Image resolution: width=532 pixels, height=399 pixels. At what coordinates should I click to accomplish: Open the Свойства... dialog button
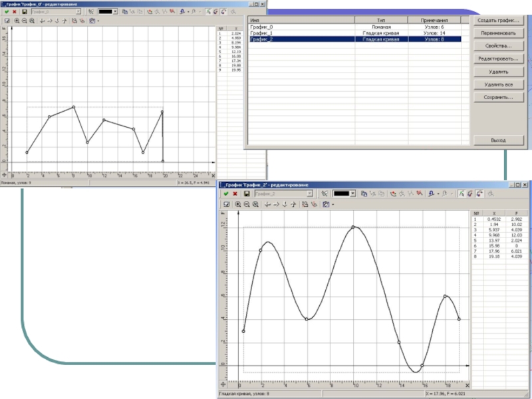(x=498, y=46)
